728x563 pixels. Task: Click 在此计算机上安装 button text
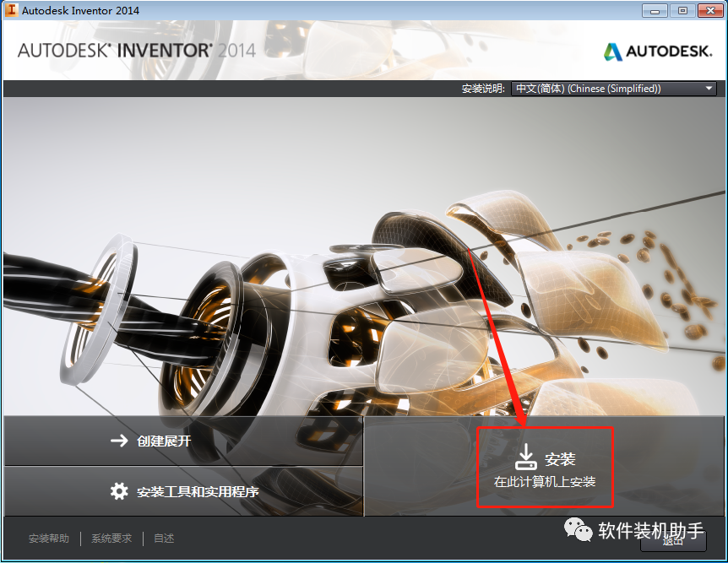(545, 482)
